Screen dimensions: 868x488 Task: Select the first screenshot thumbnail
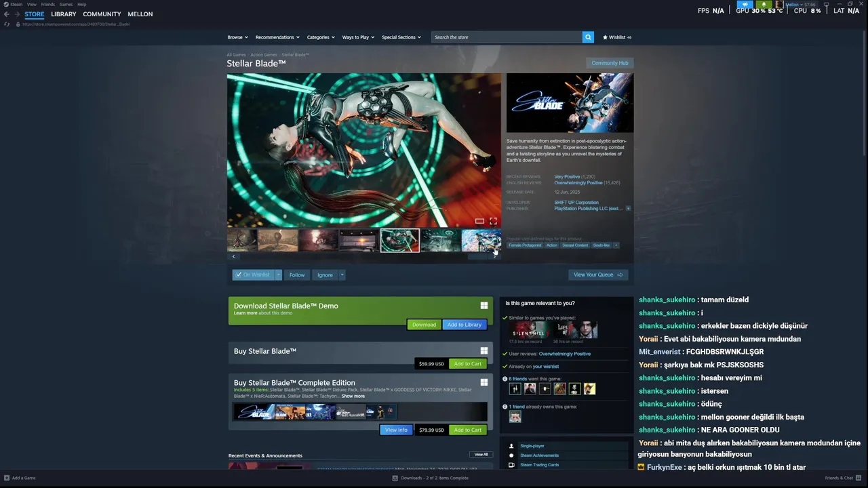(242, 240)
